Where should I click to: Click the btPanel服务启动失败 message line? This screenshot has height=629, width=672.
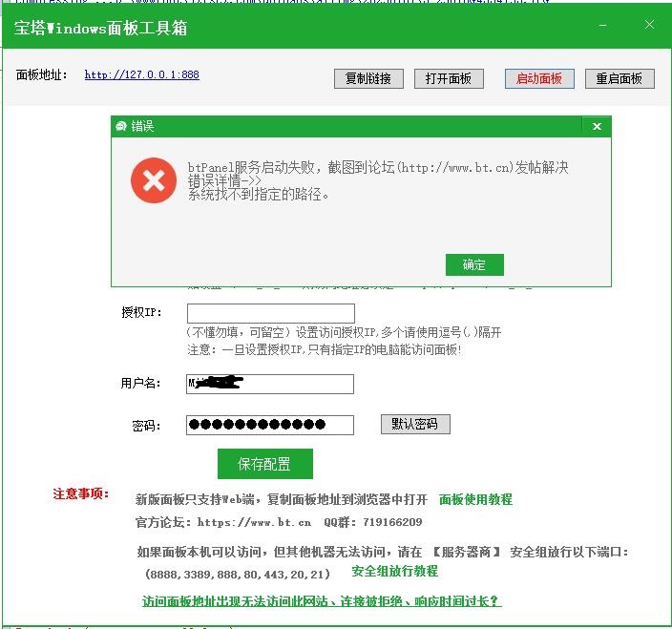click(378, 167)
